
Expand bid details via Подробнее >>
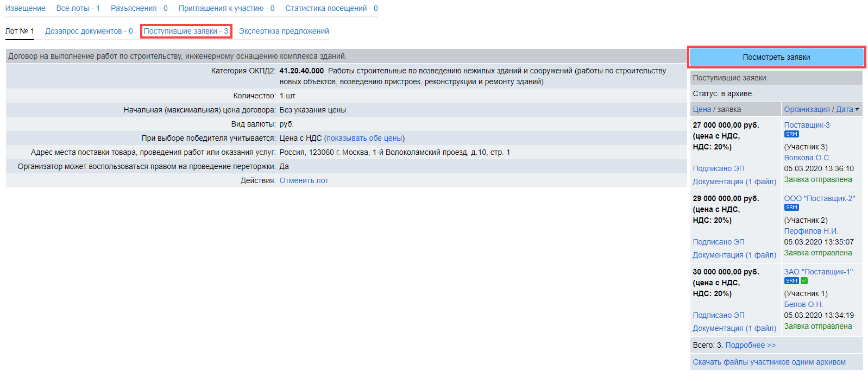pos(750,345)
